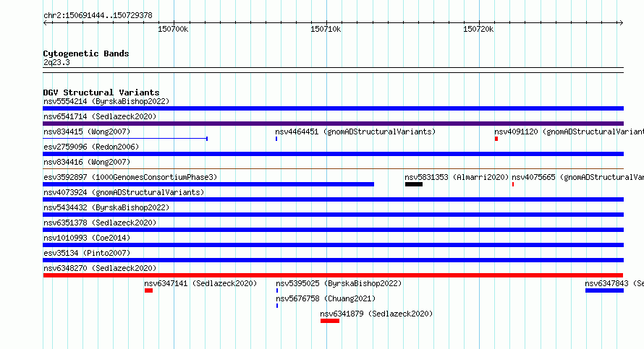Open the nsv5831353 (Almarri2020) label

(457, 177)
